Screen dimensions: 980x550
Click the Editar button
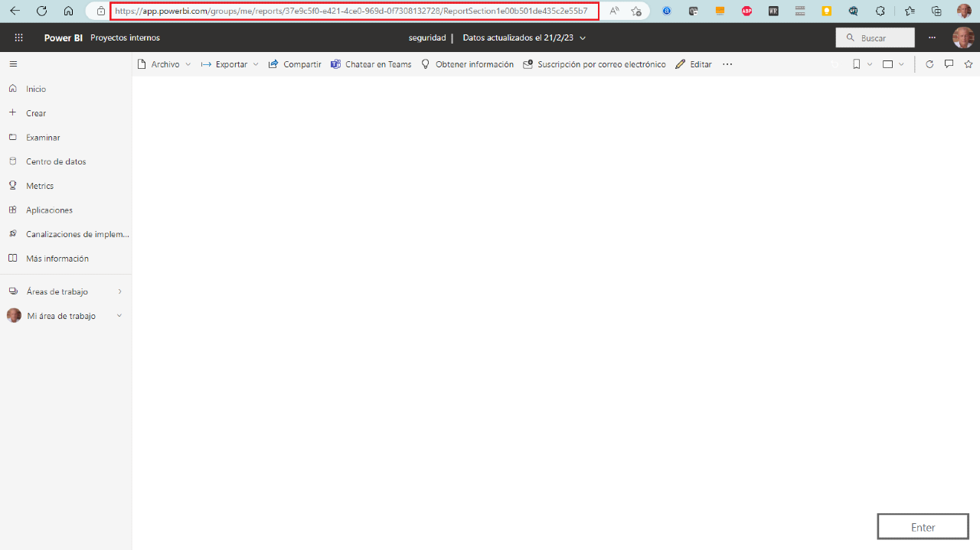click(694, 64)
